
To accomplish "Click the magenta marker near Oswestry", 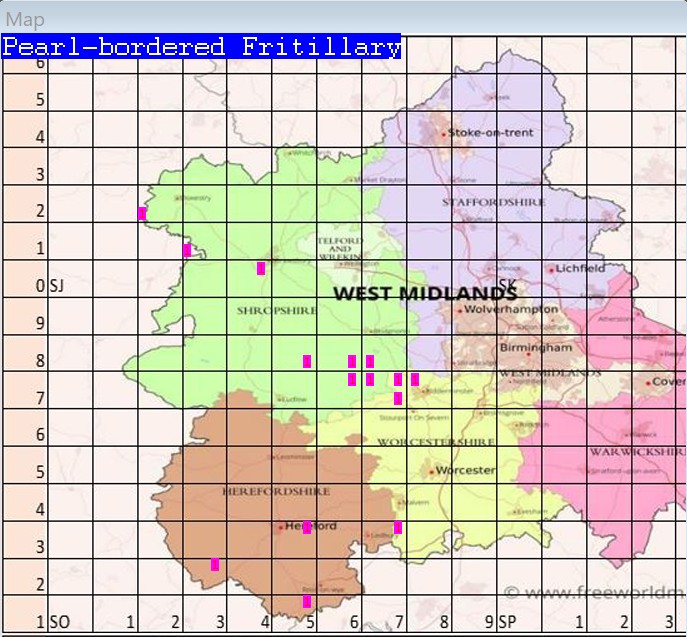I will click(142, 213).
